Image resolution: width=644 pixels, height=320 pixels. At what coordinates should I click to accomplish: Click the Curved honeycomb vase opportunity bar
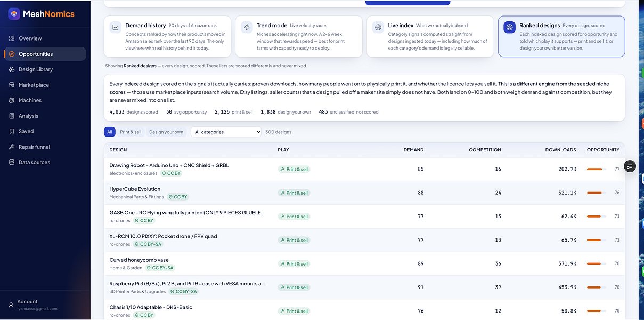click(597, 263)
